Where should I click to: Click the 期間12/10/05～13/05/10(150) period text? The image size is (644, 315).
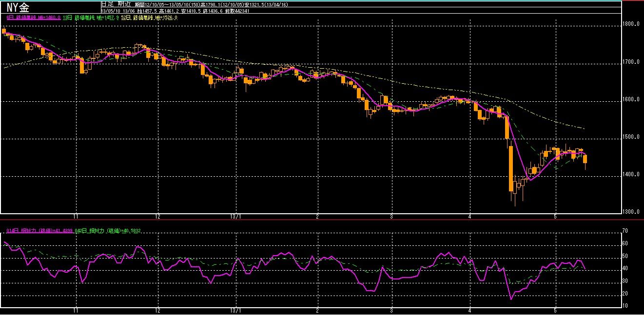pos(167,4)
